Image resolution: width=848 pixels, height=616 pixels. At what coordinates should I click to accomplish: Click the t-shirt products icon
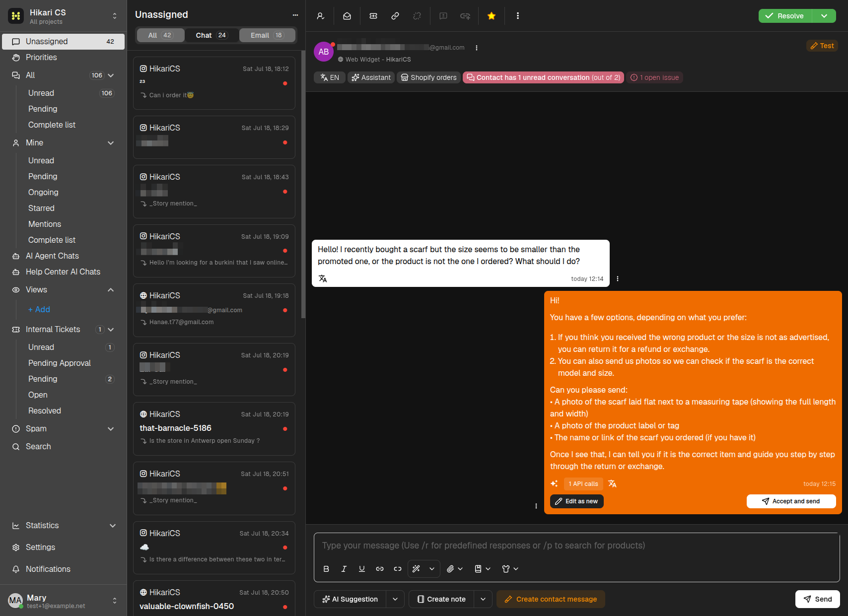[x=506, y=569]
